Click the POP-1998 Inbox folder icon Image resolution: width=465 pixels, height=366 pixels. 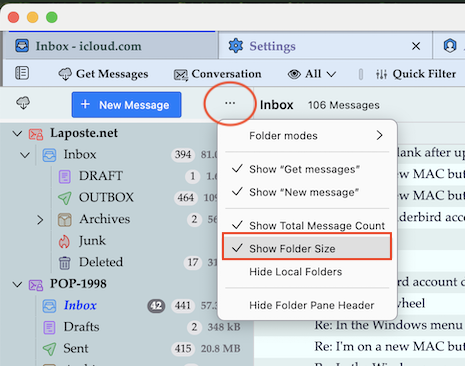pyautogui.click(x=49, y=306)
